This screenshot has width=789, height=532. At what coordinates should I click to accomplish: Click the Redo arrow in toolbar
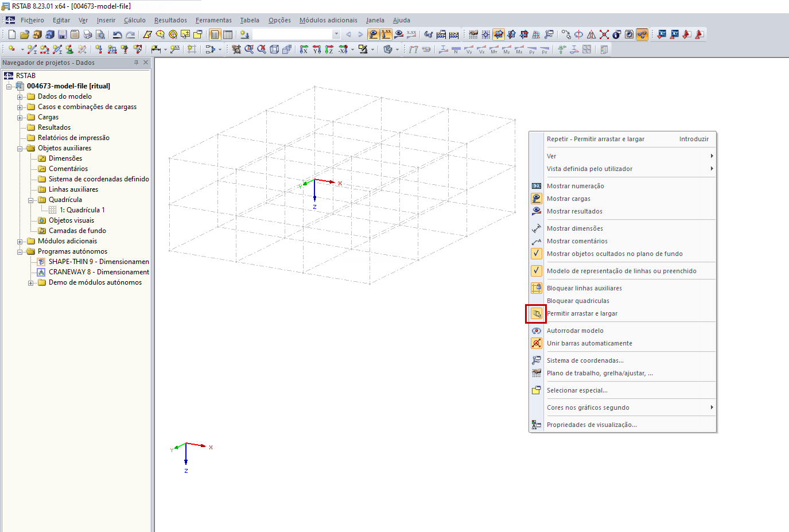pyautogui.click(x=130, y=34)
